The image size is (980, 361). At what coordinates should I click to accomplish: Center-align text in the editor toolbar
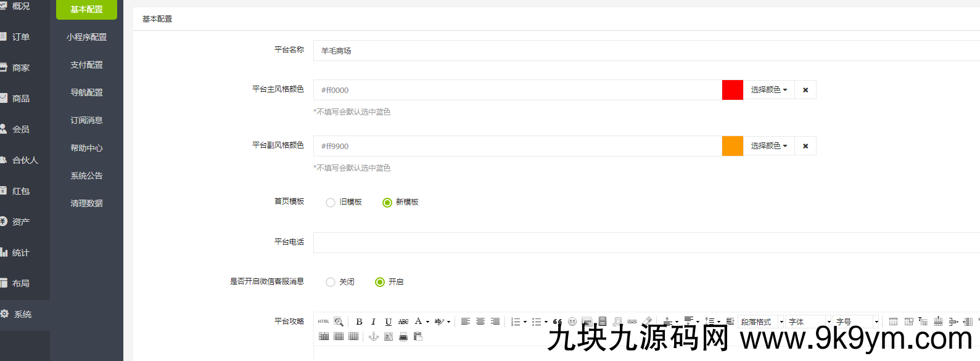(480, 322)
